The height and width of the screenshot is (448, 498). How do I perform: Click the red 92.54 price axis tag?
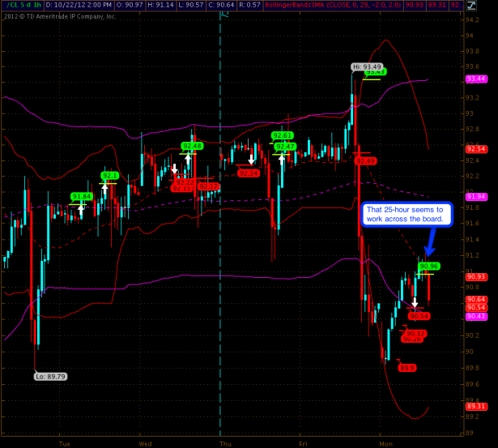point(476,149)
